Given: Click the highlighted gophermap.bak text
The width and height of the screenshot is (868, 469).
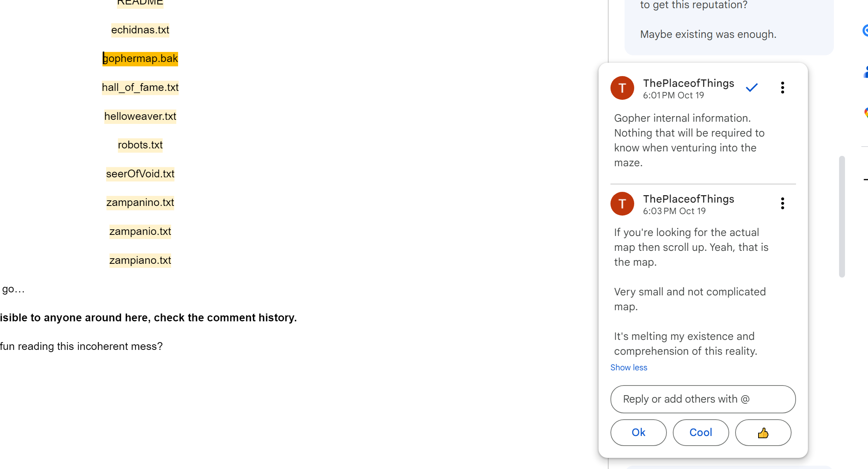Looking at the screenshot, I should 140,59.
